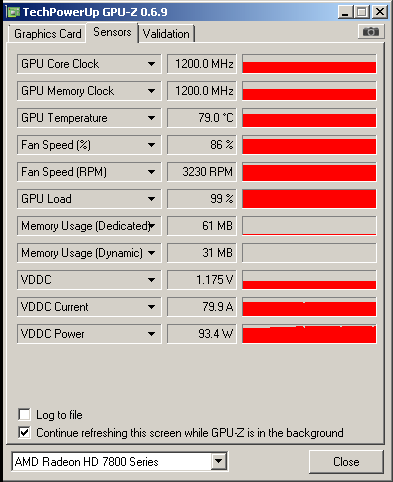Enable the Log to file checkbox

pyautogui.click(x=24, y=415)
